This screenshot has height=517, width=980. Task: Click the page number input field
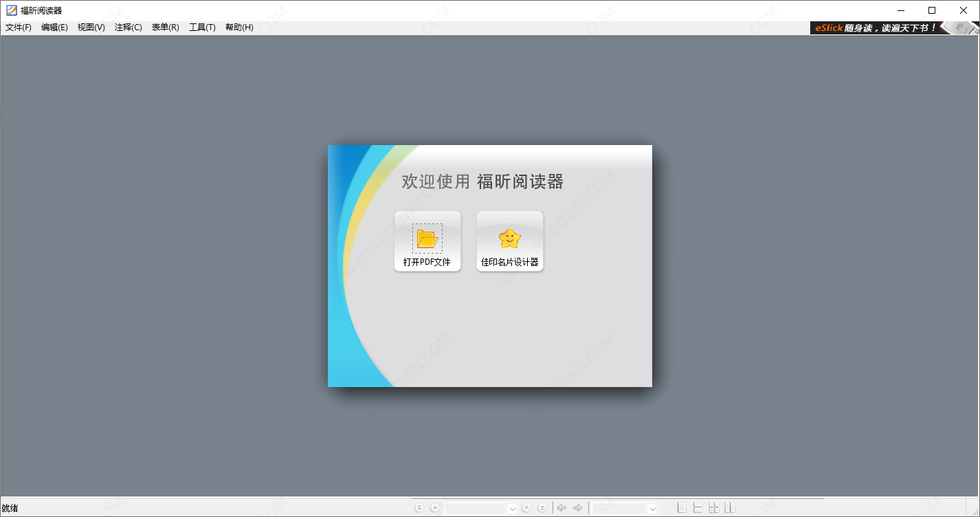[476, 509]
